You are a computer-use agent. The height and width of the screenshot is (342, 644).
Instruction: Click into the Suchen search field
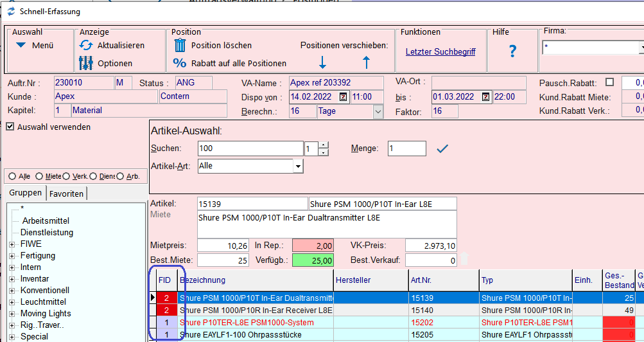coord(250,148)
